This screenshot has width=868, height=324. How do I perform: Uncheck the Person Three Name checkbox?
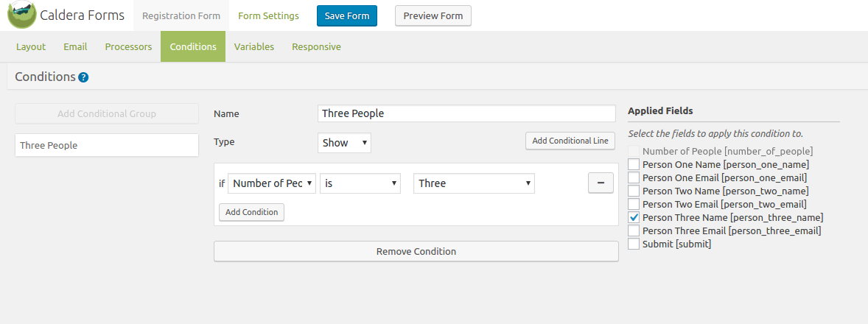pos(634,217)
